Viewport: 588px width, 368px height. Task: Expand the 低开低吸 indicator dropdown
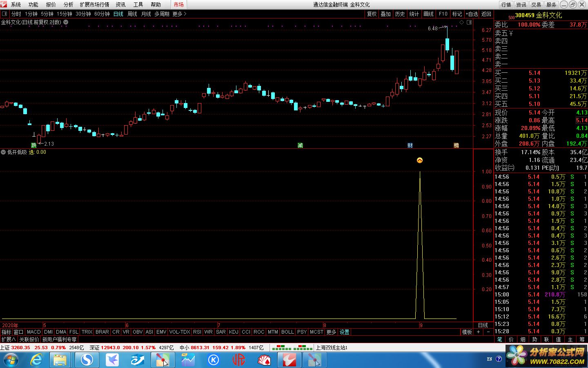(3, 152)
